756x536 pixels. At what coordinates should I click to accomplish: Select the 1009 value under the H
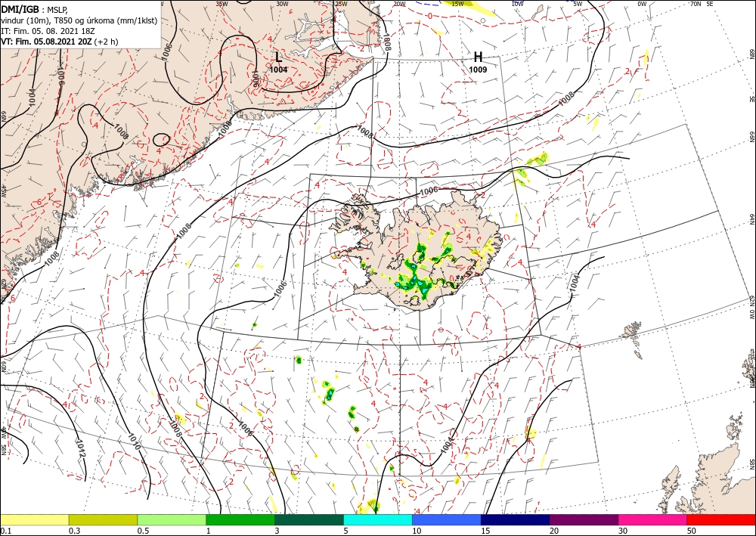point(478,70)
